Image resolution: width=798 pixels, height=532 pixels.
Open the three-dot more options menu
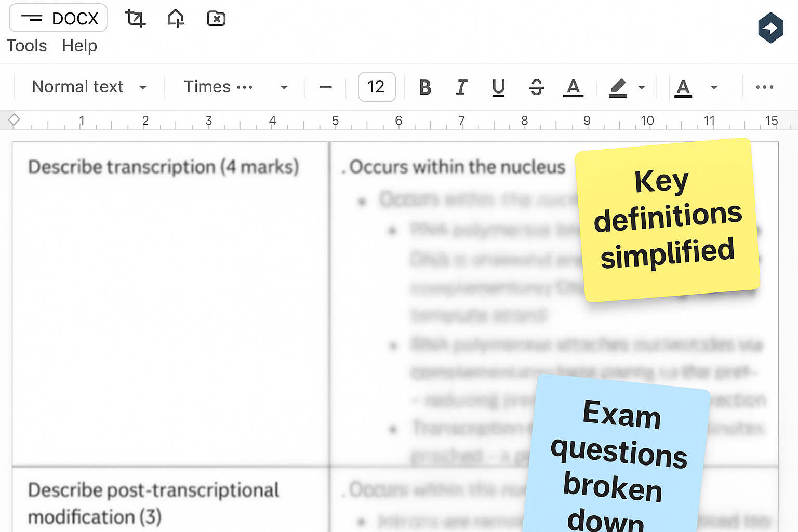click(x=764, y=87)
